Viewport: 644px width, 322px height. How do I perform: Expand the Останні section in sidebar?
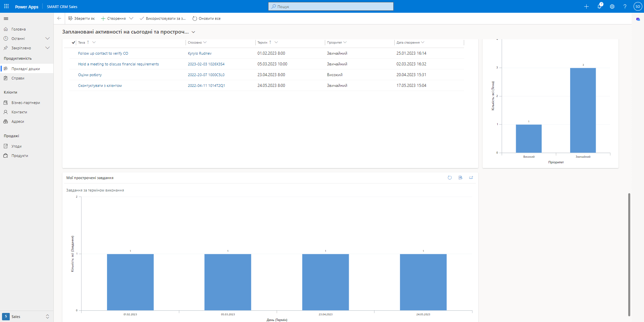tap(47, 39)
